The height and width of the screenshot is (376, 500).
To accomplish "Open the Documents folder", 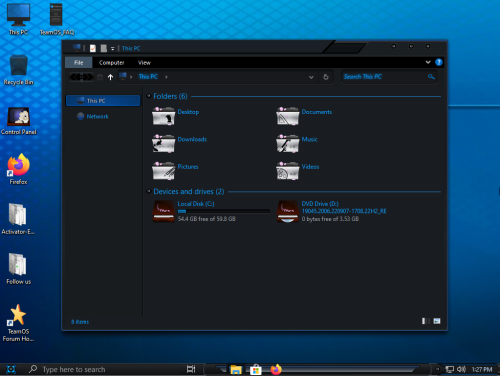I will 304,115.
